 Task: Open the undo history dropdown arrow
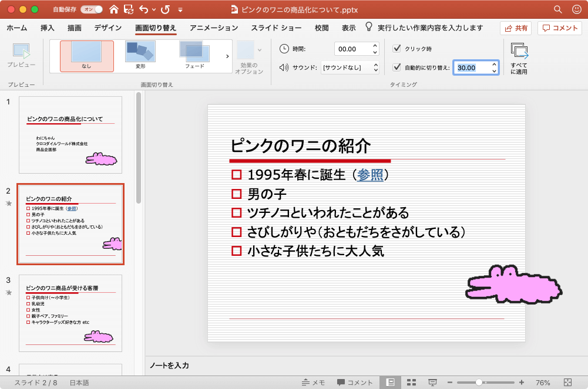tap(154, 10)
